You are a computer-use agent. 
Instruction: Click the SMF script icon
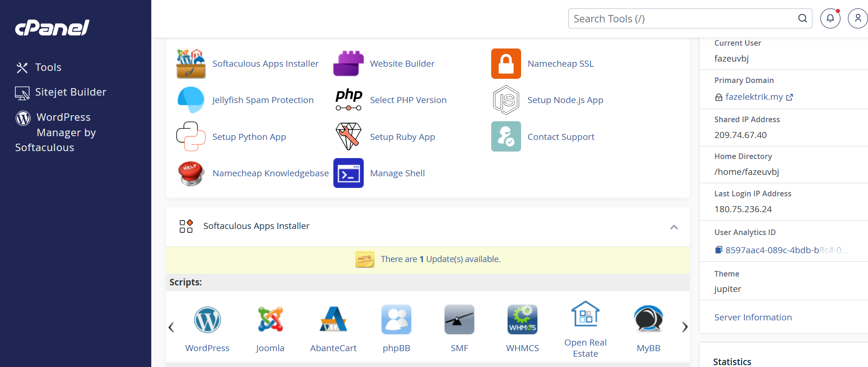click(459, 319)
